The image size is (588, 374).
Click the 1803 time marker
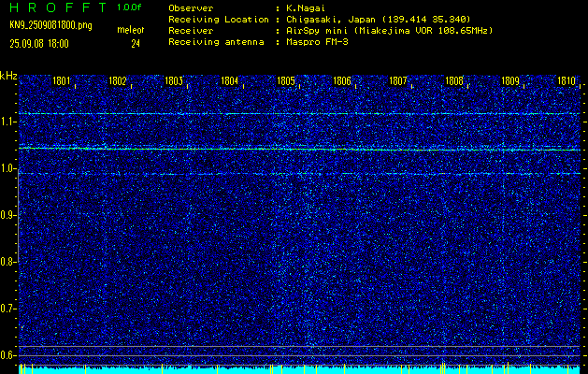(174, 80)
